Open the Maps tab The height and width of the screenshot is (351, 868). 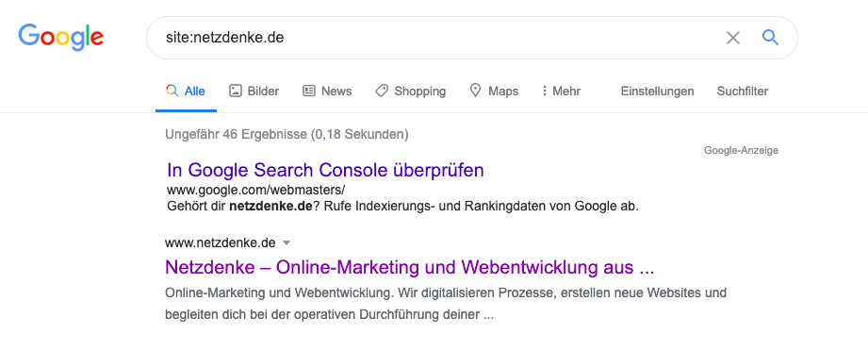point(494,91)
